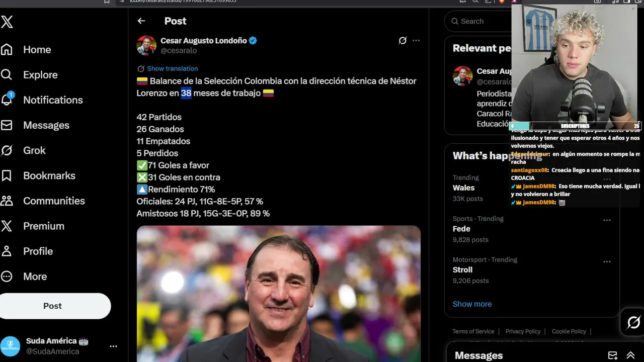Click the Show translation link
This screenshot has width=644, height=362.
coord(172,68)
